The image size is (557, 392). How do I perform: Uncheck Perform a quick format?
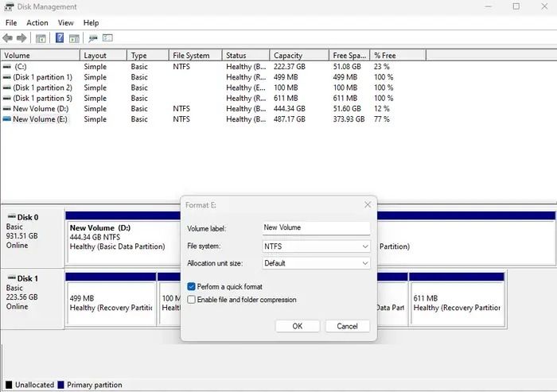point(192,286)
